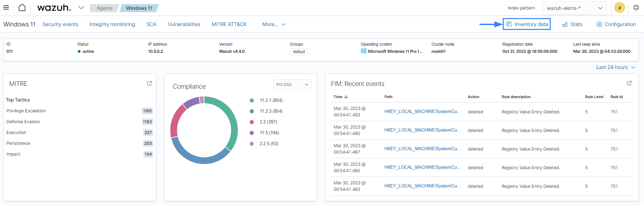This screenshot has height=205, width=644.
Task: Open the agent Stats page
Action: pos(572,24)
